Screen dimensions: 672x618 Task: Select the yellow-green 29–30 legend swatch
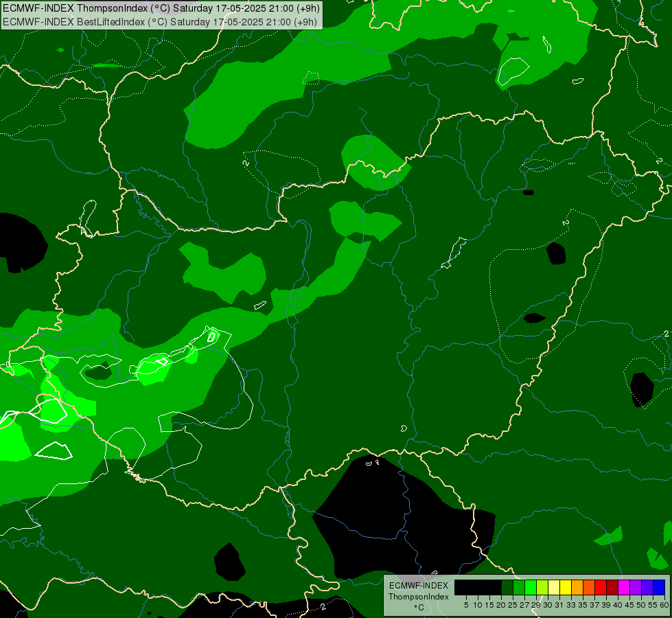(x=542, y=588)
